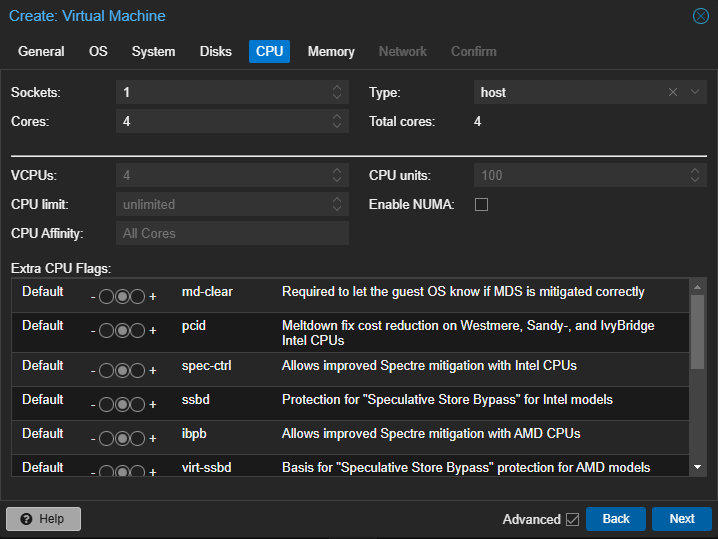The height and width of the screenshot is (539, 718).
Task: Click the CPU flags list scrollbar down arrow
Action: (x=697, y=467)
